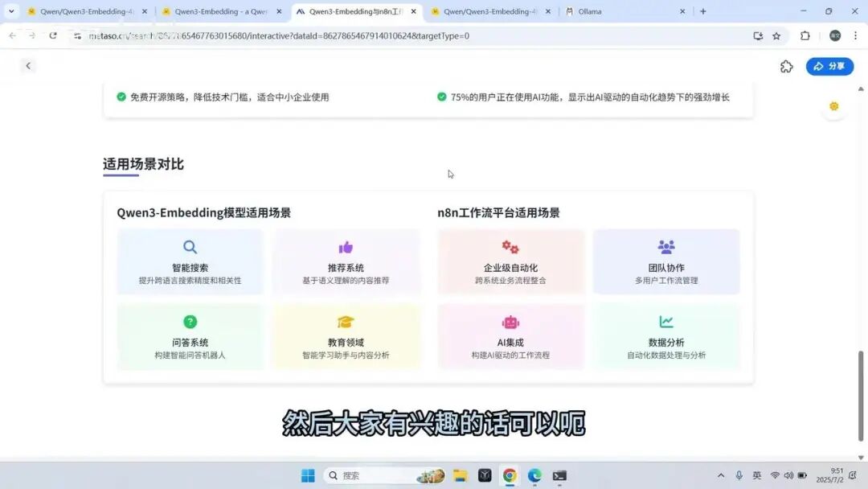Toggle the yellow sun theme icon
The height and width of the screenshot is (489, 868).
pos(833,106)
